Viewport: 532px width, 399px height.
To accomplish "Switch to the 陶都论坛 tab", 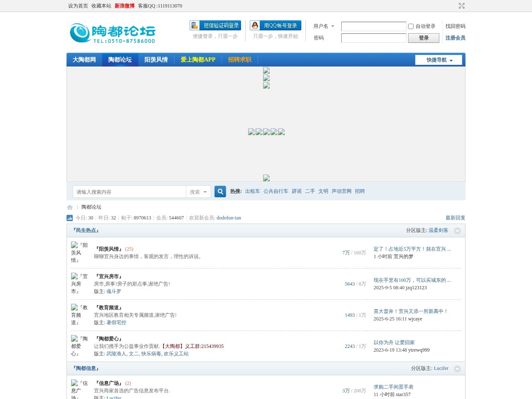I will click(x=120, y=59).
